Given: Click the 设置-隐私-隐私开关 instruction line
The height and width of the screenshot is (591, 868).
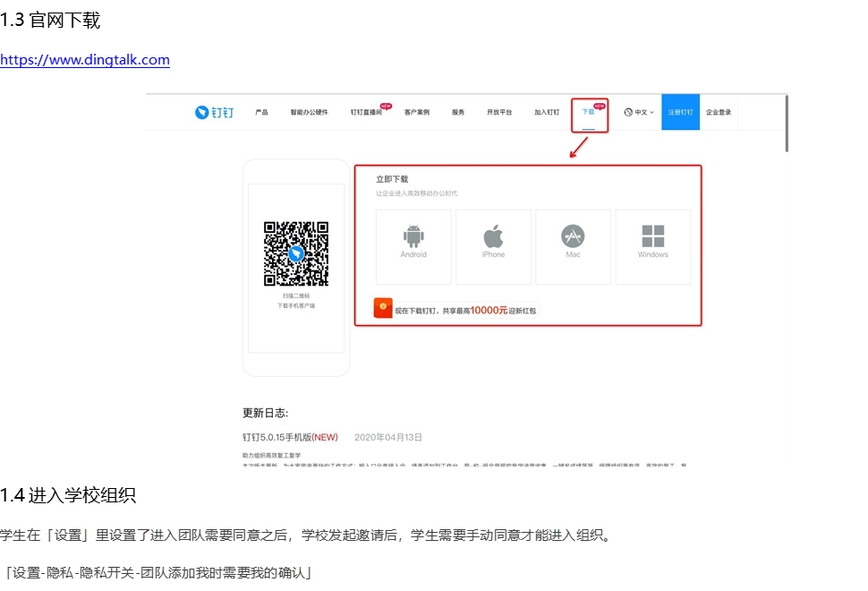Looking at the screenshot, I should coord(157,573).
